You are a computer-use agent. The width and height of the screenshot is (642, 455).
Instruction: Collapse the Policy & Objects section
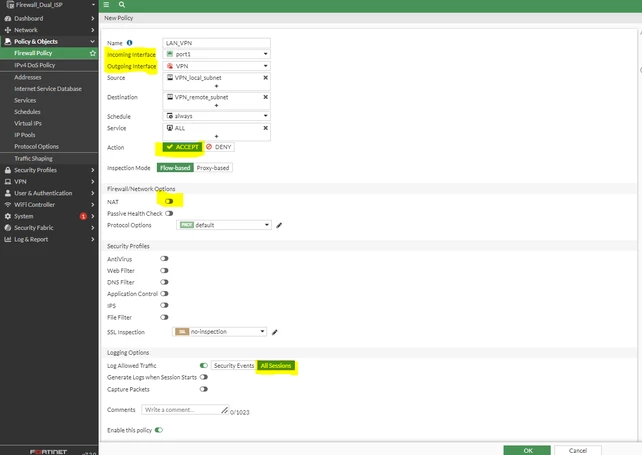click(93, 41)
